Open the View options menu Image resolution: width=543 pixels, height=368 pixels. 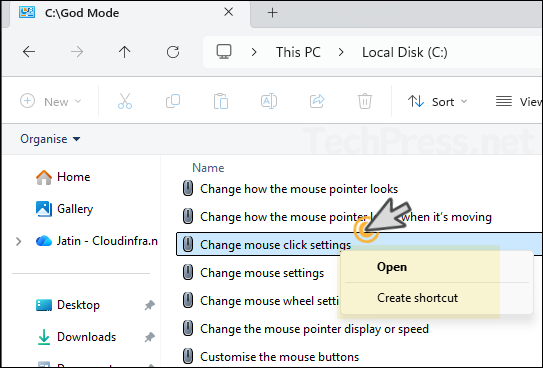518,101
